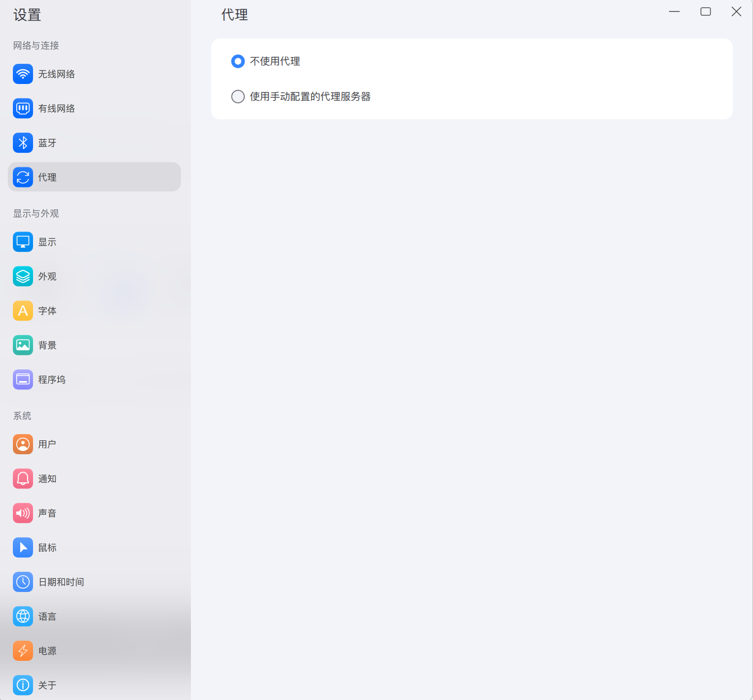Open the 电源 (power) settings icon

click(22, 650)
